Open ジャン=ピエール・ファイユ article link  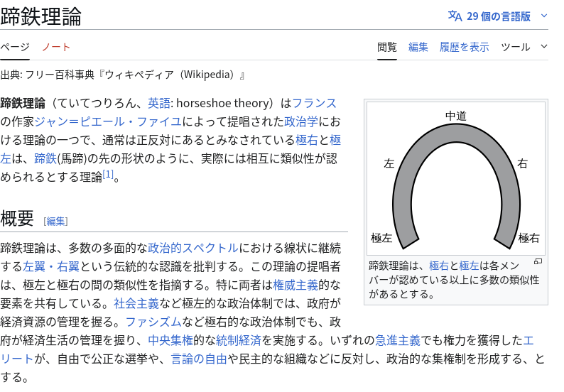point(108,121)
